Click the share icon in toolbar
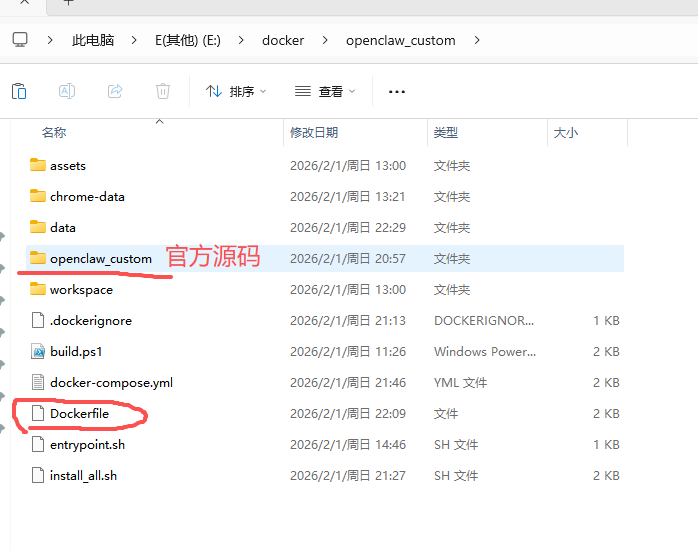The height and width of the screenshot is (550, 698). (115, 91)
